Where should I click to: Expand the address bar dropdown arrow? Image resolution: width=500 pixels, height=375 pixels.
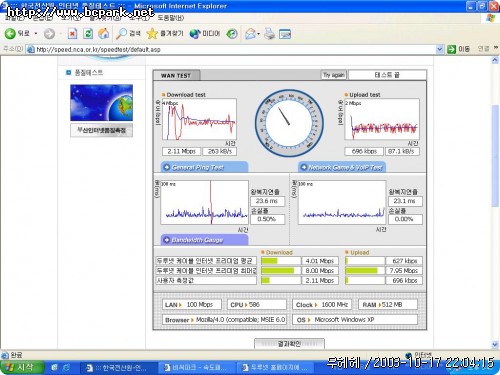pyautogui.click(x=440, y=49)
